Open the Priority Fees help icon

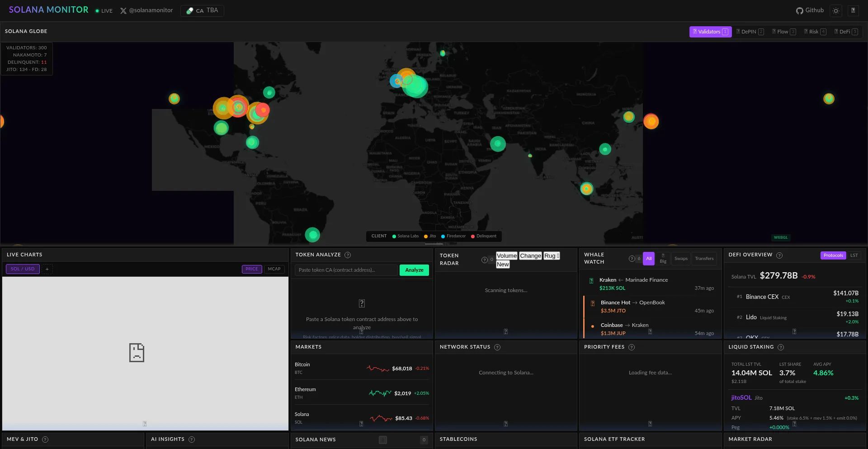[x=632, y=347]
